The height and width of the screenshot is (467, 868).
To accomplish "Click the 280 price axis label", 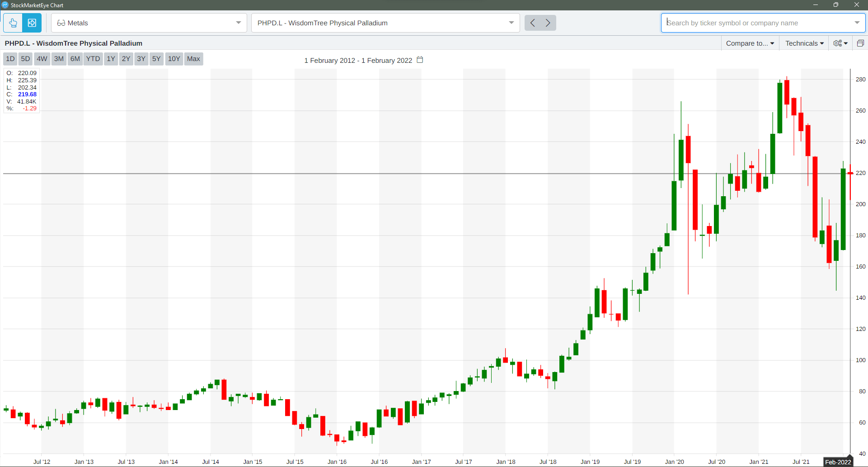I will coord(860,80).
